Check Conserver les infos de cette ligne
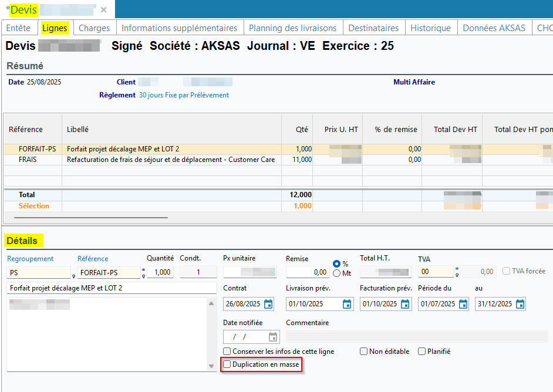This screenshot has width=553, height=392. pyautogui.click(x=228, y=352)
